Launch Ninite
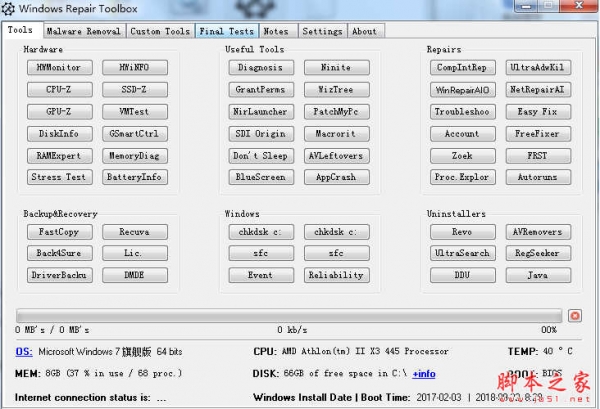This screenshot has width=600, height=409. click(x=337, y=68)
